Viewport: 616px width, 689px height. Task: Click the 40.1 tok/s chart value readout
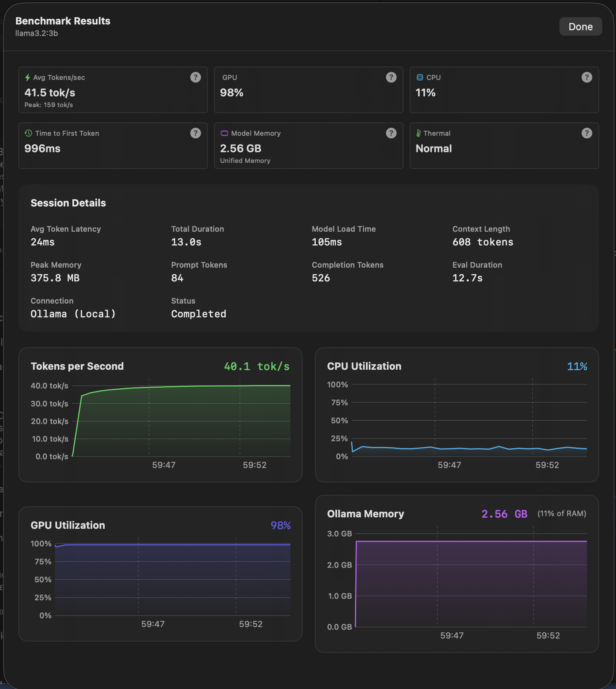click(x=256, y=366)
